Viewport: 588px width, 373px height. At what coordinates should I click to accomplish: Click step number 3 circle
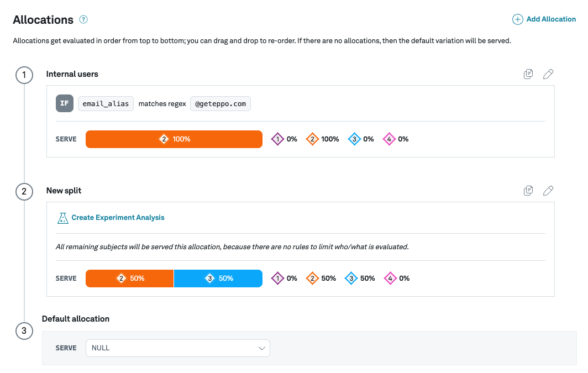[24, 332]
